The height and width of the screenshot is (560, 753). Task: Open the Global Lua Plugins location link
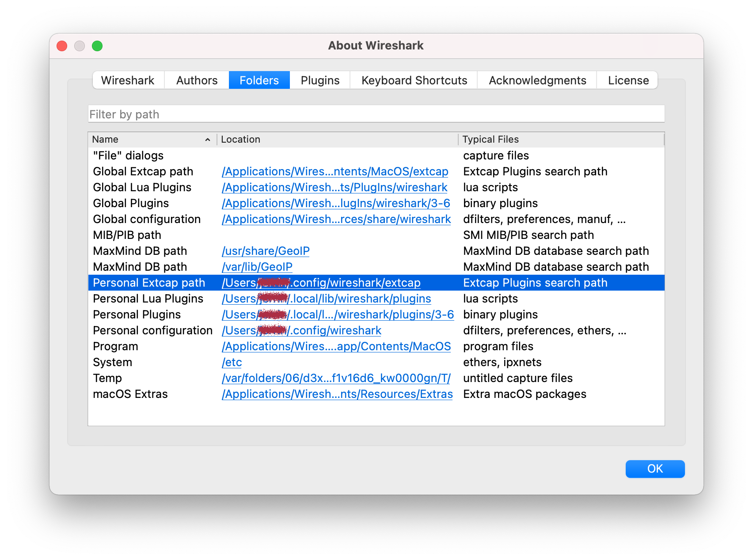(335, 187)
